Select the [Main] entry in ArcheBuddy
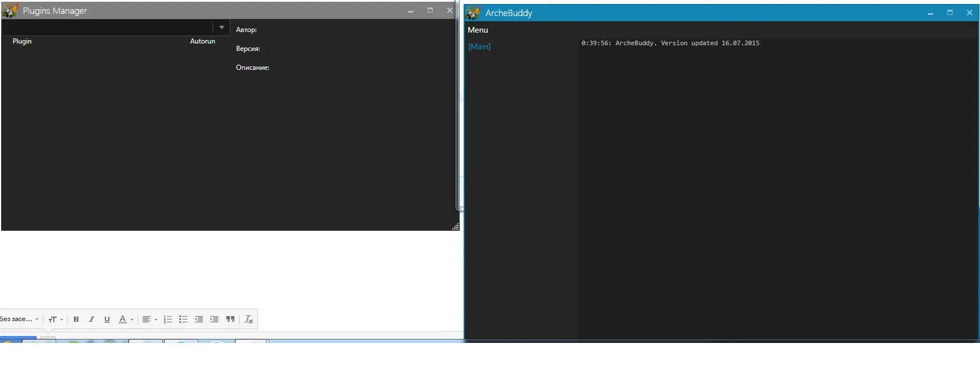980x371 pixels. pos(479,46)
